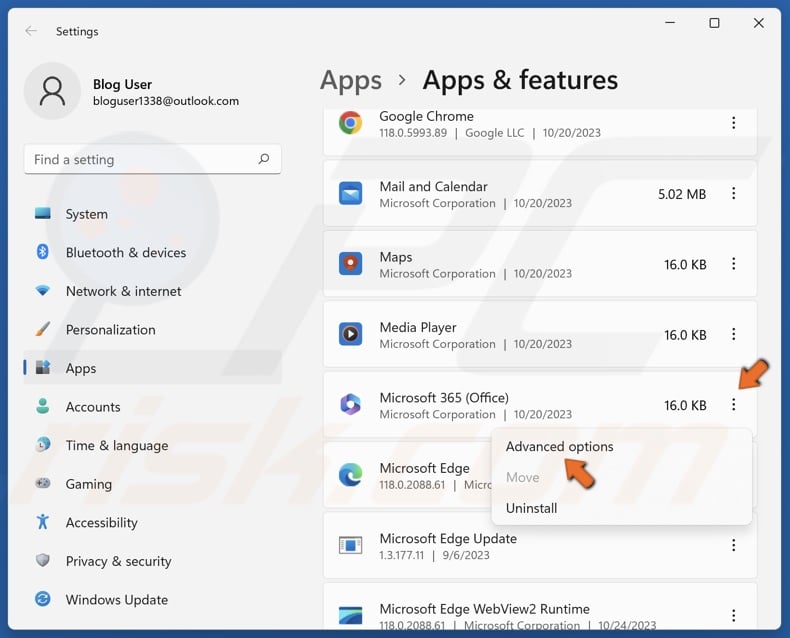The width and height of the screenshot is (790, 638).
Task: Open more options for Microsoft Edge Update
Action: [734, 545]
